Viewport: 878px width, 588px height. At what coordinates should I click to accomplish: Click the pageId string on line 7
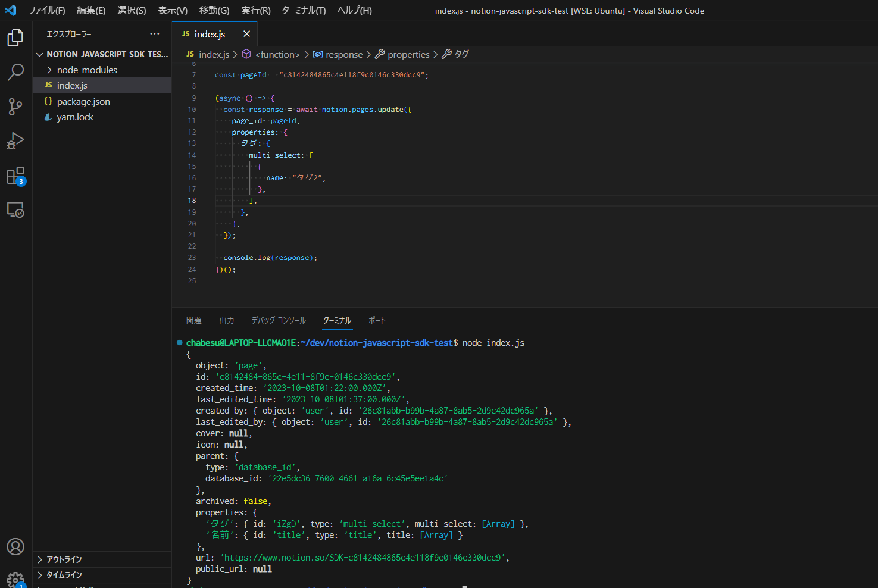pos(352,75)
